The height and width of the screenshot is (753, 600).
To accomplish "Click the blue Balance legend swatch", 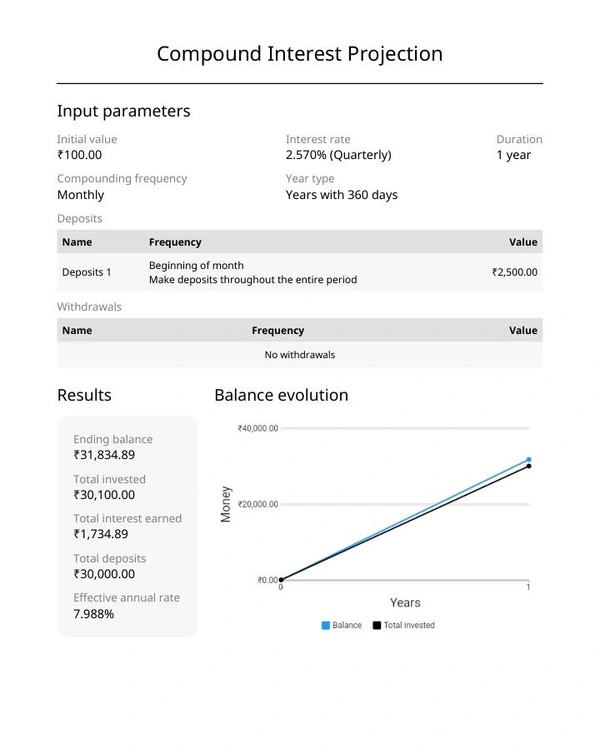I will [x=326, y=625].
